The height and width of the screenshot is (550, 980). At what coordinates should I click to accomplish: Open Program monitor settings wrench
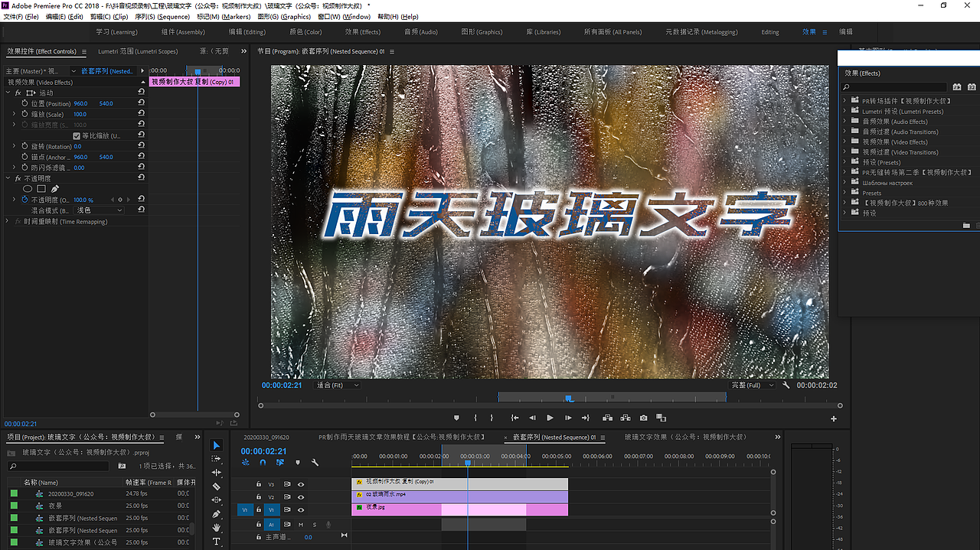786,386
